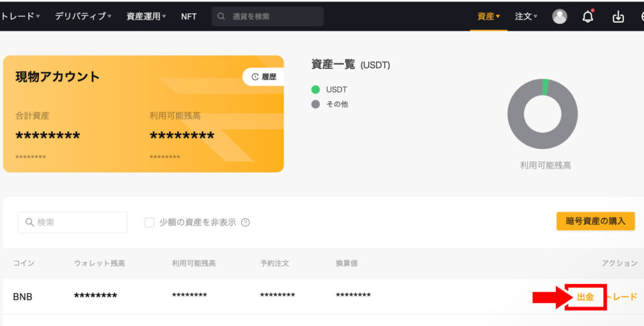
Task: Click the 暗号資産の購入 button
Action: (x=596, y=221)
